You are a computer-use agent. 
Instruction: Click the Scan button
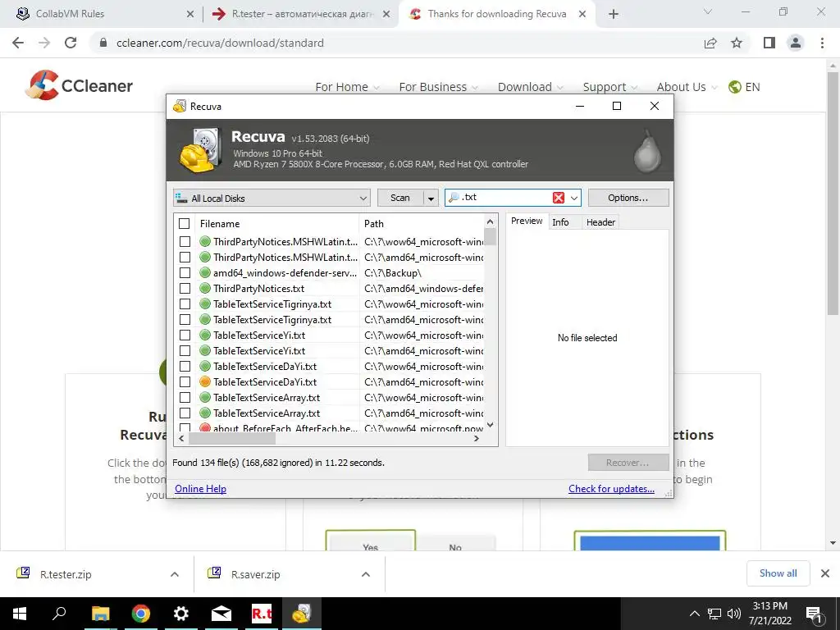tap(400, 198)
